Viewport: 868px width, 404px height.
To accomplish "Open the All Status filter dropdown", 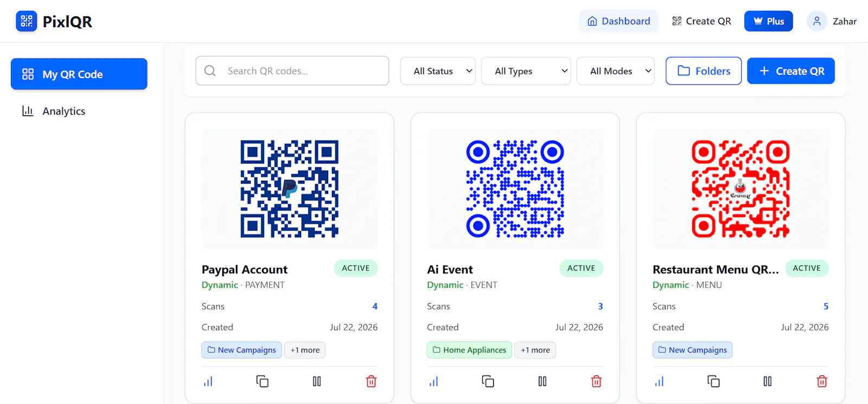I will (438, 71).
